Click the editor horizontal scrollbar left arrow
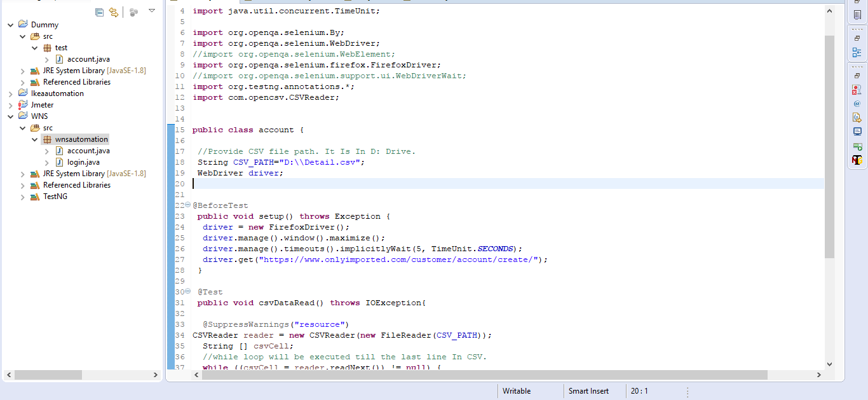This screenshot has height=400, width=868. [x=196, y=375]
